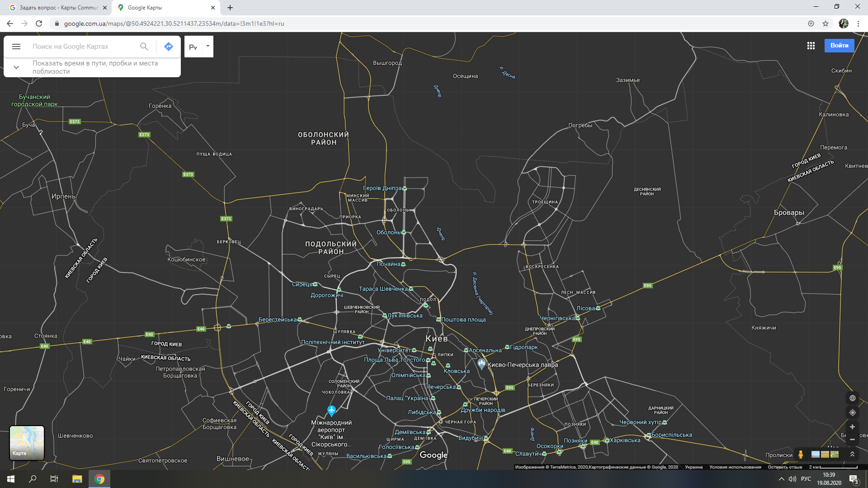868x488 pixels.
Task: Select 'Лісова' metro station label
Action: pyautogui.click(x=585, y=308)
